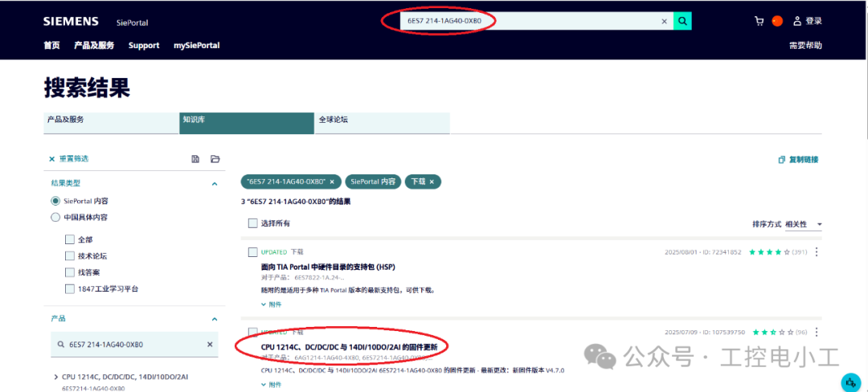Click the product filter input field
The height and width of the screenshot is (392, 868).
(135, 344)
